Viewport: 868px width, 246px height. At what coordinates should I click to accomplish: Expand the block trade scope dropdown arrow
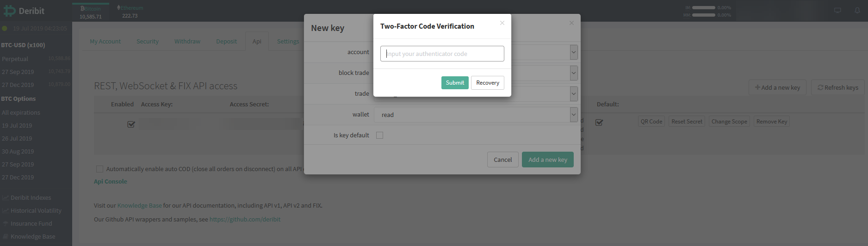click(x=574, y=73)
